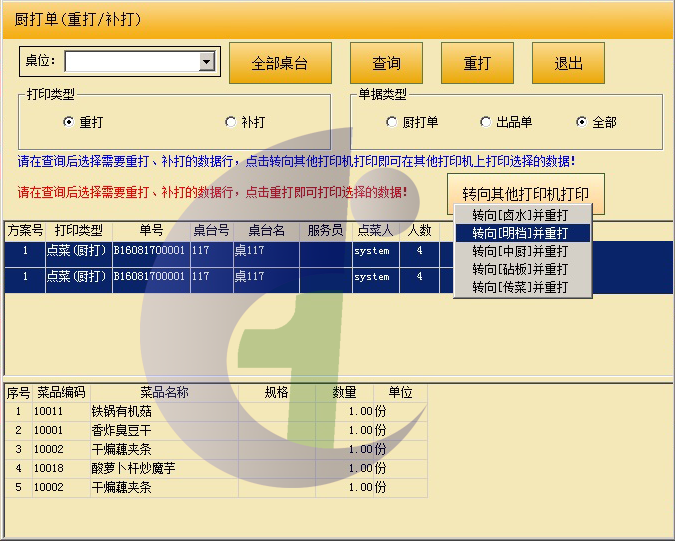Click dish code 10018
Screen dimensions: 675x541
click(48, 468)
